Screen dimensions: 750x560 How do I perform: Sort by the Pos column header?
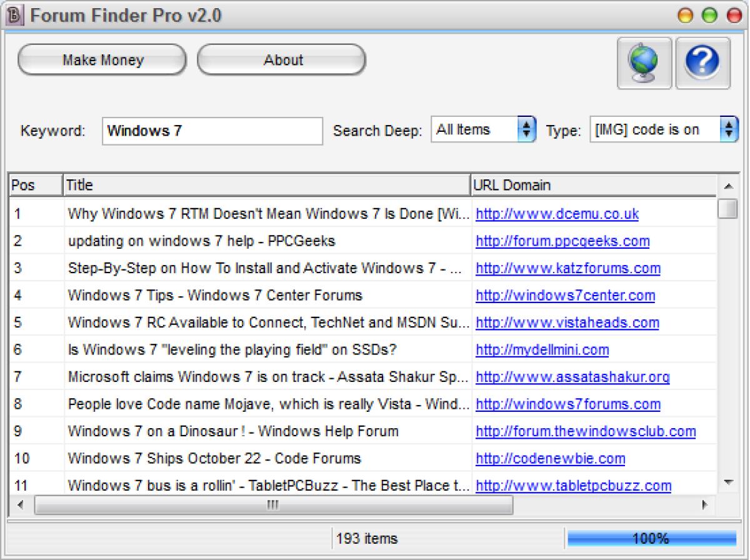click(36, 186)
